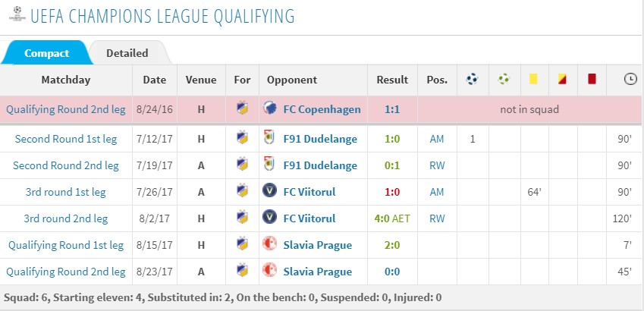Open the 1:1 result against FC Copenhagen
This screenshot has width=644, height=311.
[x=392, y=109]
